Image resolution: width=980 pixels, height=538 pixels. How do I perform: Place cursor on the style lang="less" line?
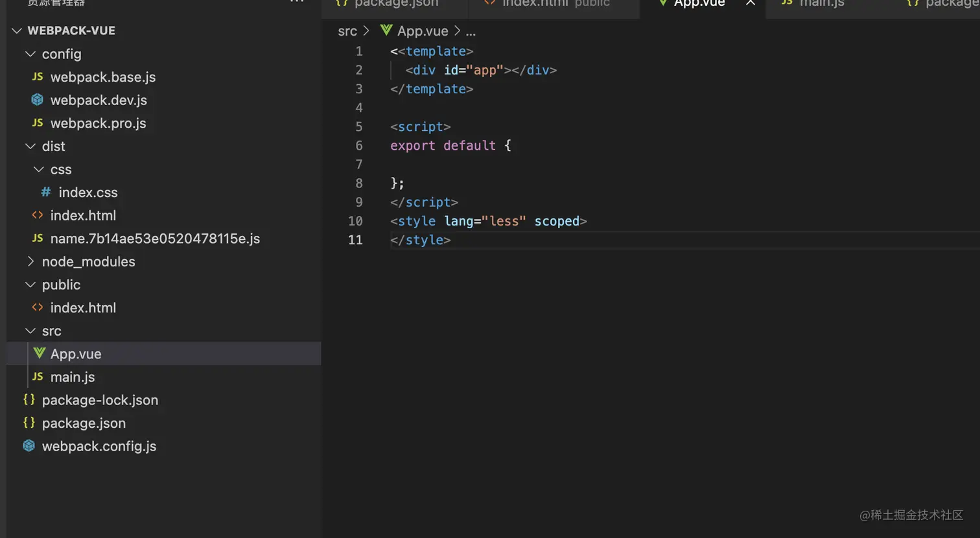[489, 221]
